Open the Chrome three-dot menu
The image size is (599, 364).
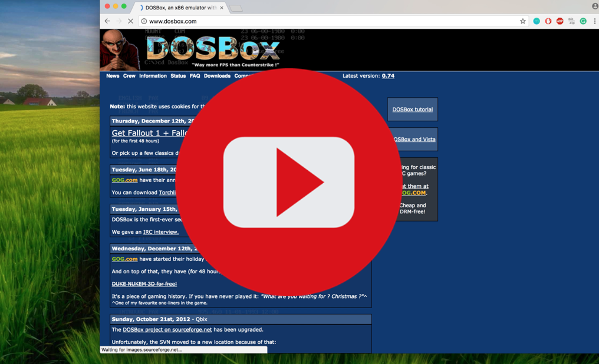click(x=594, y=21)
